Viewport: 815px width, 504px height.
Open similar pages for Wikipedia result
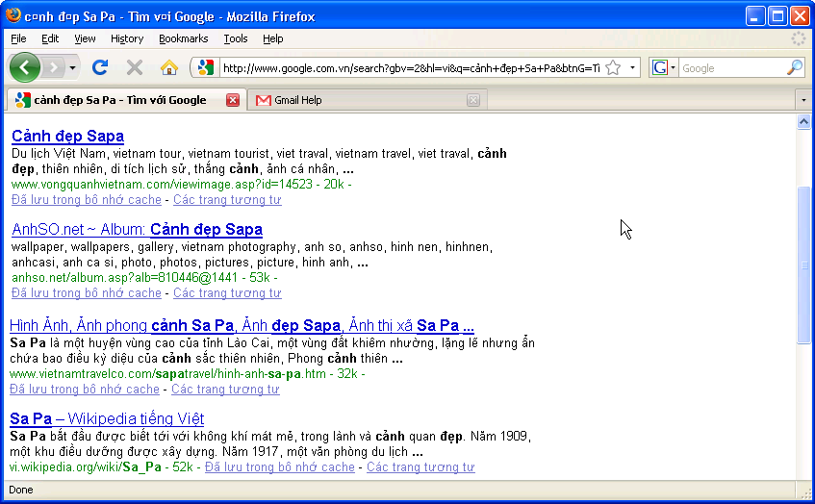[420, 467]
